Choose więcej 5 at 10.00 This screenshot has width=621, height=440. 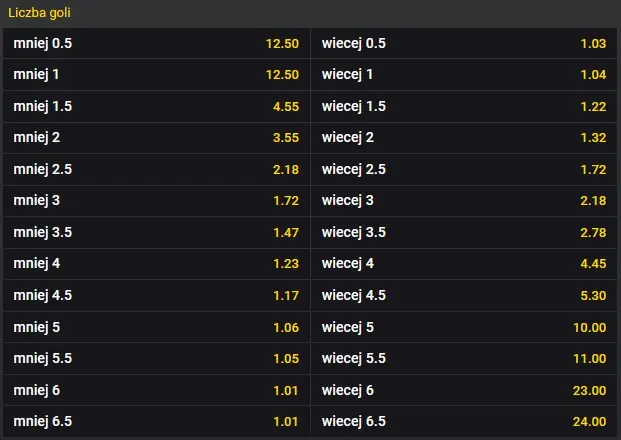pos(464,328)
